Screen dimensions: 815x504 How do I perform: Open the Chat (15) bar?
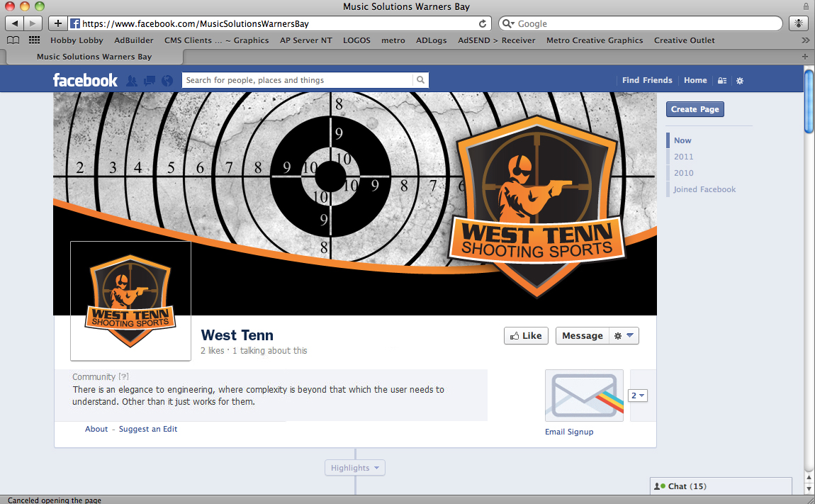tap(721, 486)
